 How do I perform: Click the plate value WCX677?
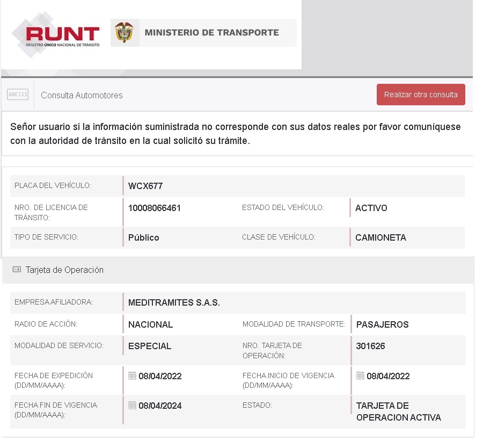145,186
